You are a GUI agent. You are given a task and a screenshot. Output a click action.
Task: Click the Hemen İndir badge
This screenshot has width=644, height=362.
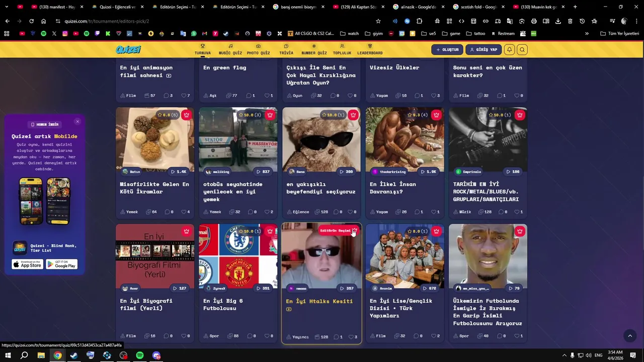[44, 125]
